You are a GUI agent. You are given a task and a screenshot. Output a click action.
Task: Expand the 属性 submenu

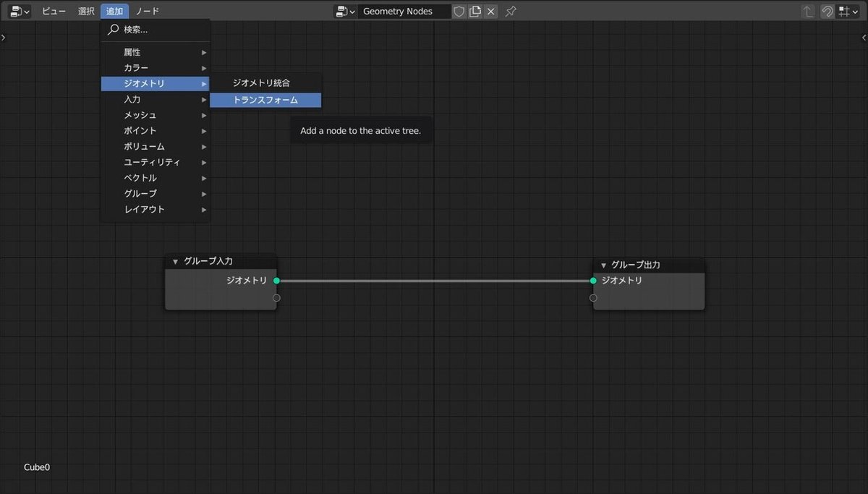156,52
